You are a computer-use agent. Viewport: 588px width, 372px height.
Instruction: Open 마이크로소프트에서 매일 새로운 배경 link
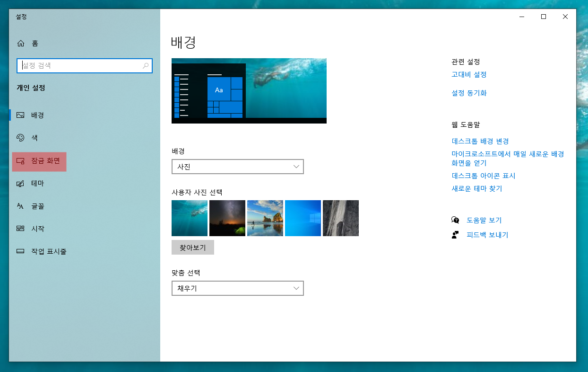[508, 159]
